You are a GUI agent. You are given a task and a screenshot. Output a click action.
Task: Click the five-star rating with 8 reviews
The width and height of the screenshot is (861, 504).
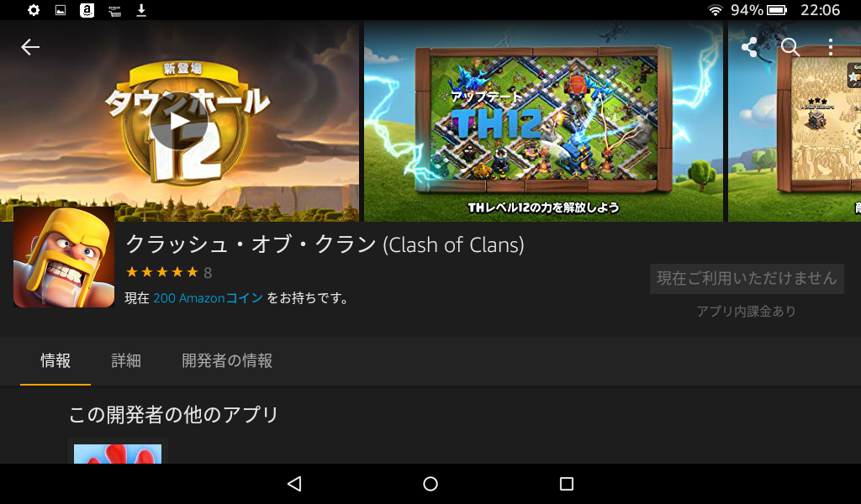point(168,272)
